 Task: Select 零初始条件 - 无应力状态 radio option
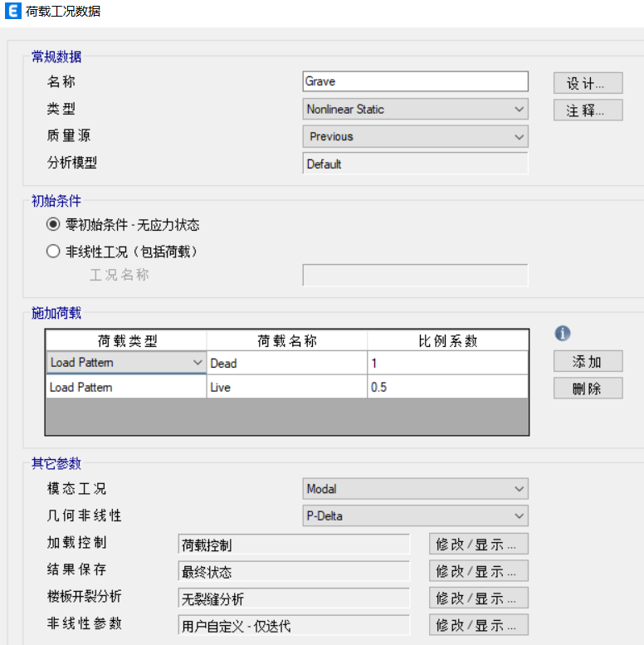54,225
